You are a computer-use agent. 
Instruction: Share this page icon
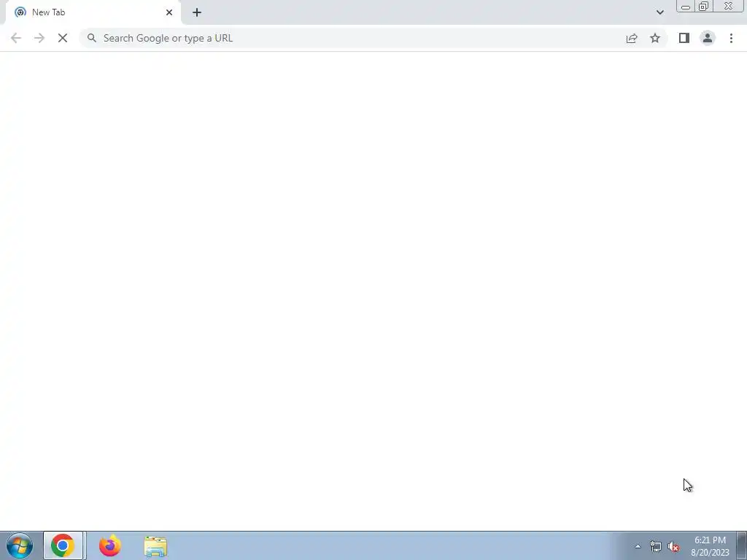coord(632,38)
